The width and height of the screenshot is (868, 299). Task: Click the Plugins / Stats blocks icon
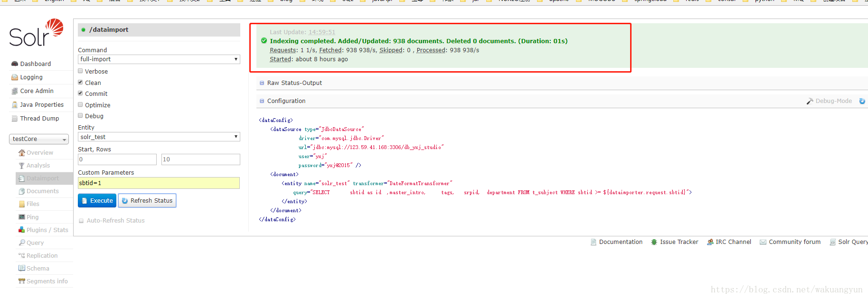coord(22,230)
